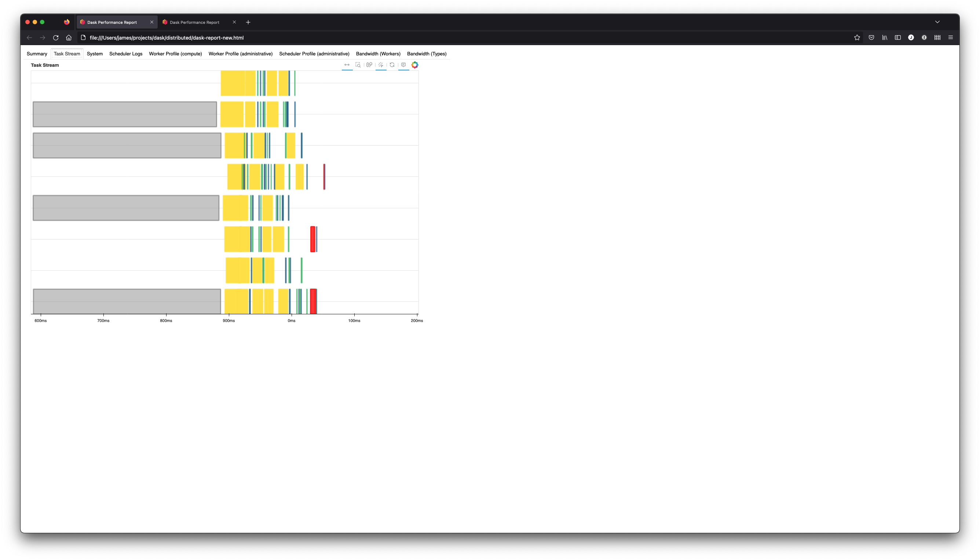The width and height of the screenshot is (980, 560).
Task: Reload the current page
Action: coord(56,38)
